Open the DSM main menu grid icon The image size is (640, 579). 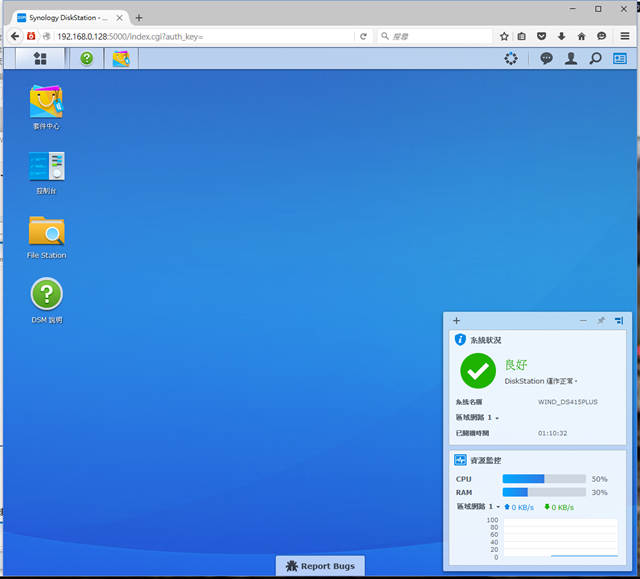click(x=40, y=58)
